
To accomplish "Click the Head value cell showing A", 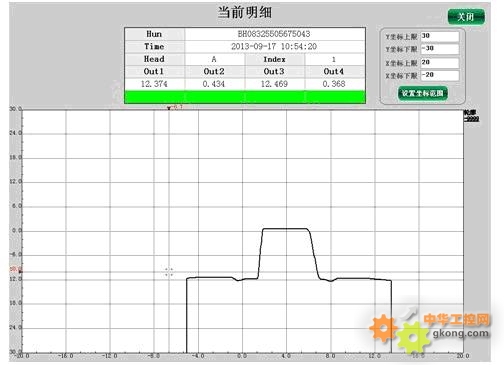I will coord(214,59).
